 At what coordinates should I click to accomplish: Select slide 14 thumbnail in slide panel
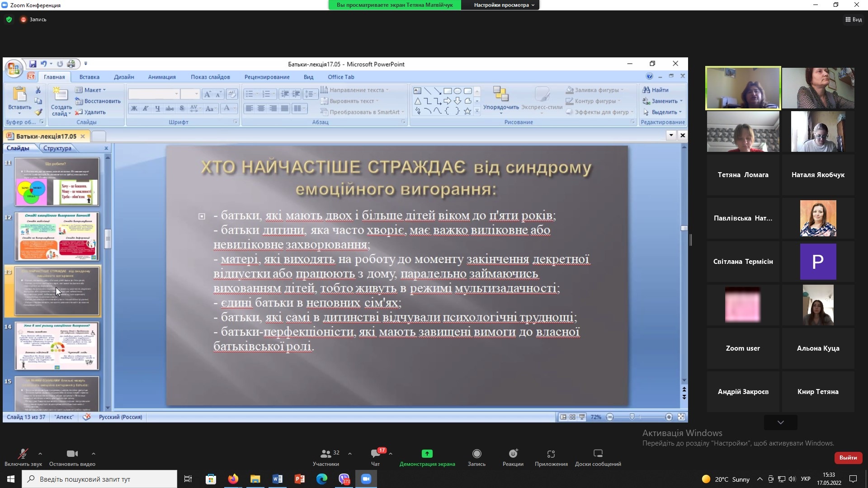point(57,346)
